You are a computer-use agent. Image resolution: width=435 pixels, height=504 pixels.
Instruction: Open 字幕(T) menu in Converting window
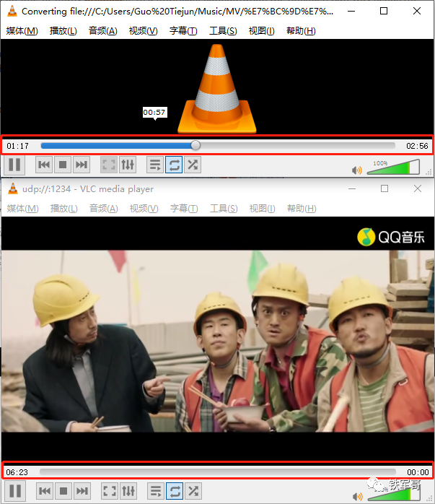pyautogui.click(x=183, y=31)
